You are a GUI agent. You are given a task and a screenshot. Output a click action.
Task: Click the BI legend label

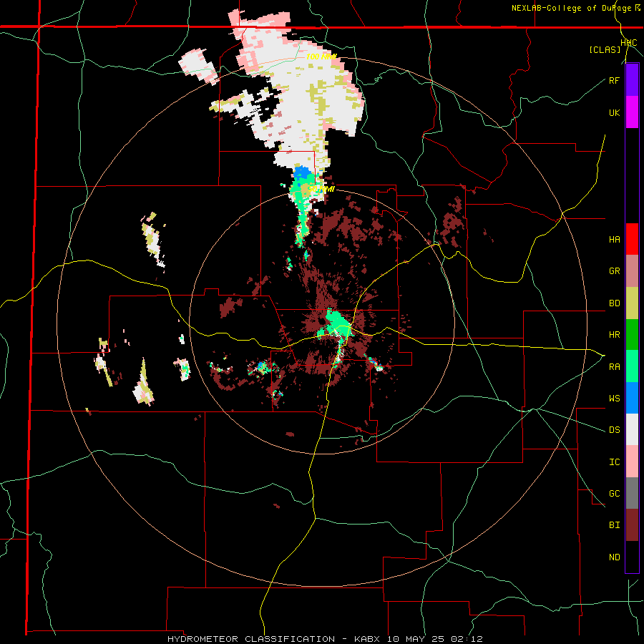point(614,525)
